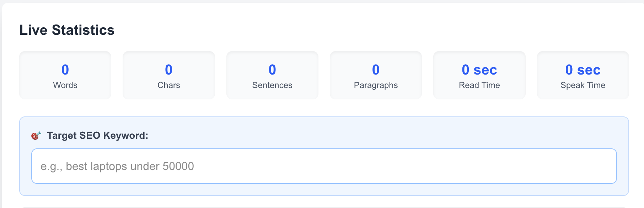Image resolution: width=644 pixels, height=208 pixels.
Task: Click the Sentences counter number
Action: (272, 70)
